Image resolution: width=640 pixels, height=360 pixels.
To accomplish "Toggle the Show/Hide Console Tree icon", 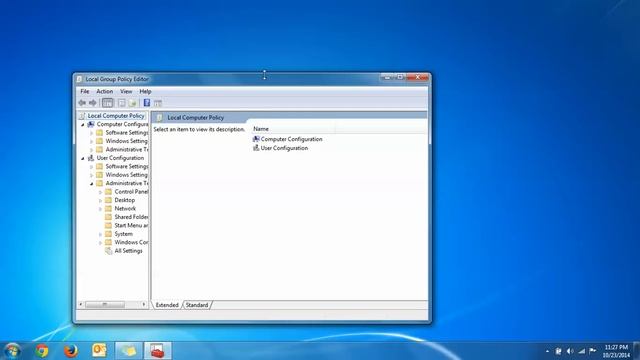I will coord(107,103).
